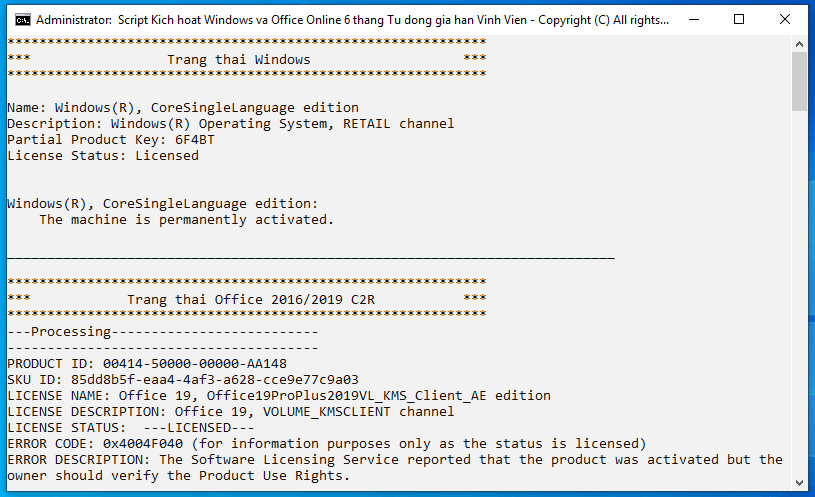
Task: Open the command prompt system menu icon
Action: tap(21, 19)
